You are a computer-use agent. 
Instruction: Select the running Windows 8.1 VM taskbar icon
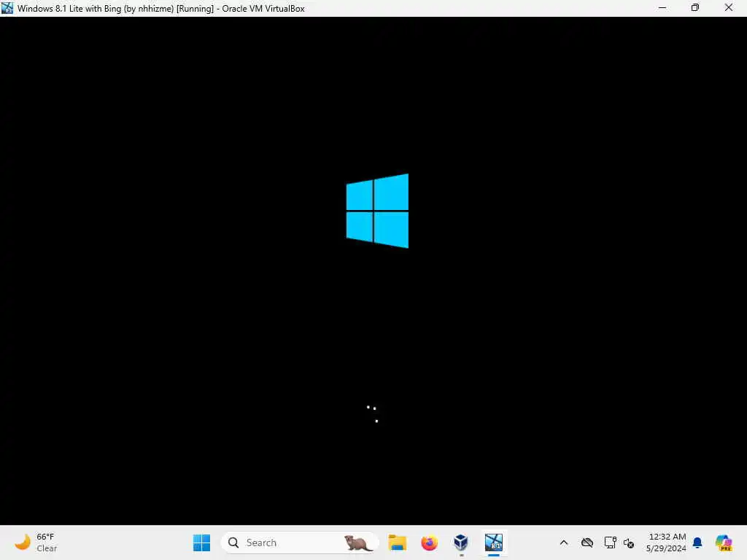point(494,542)
